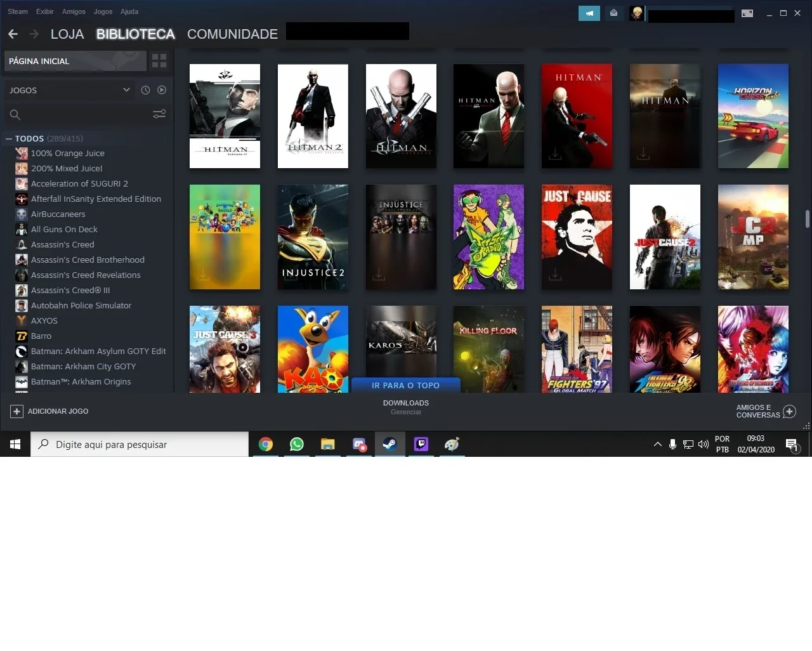Select Assassin's Creed Revelations

coord(78,275)
